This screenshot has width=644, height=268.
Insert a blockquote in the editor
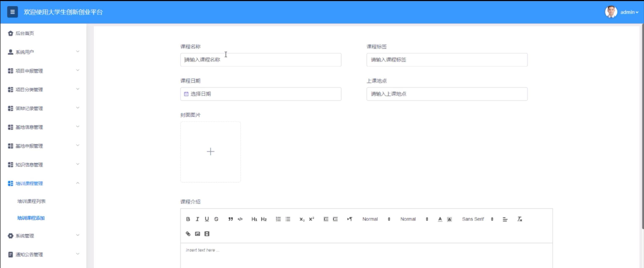(x=231, y=219)
